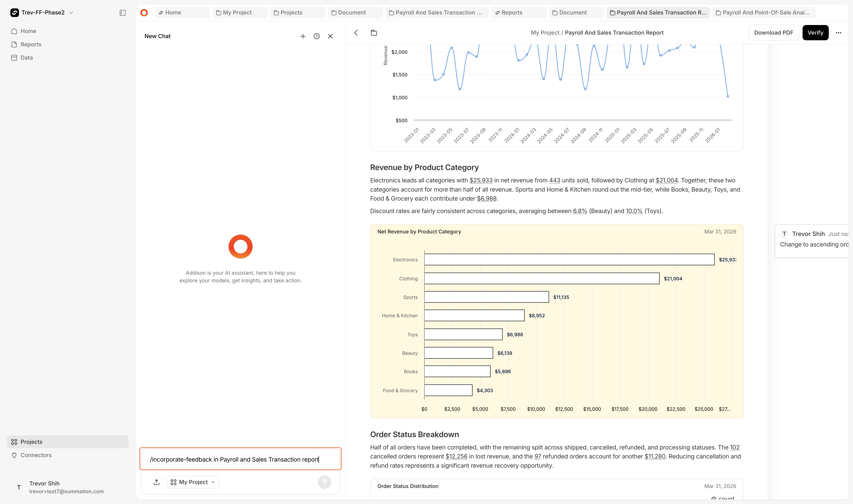Screen dimensions: 853x504
Task: Click the chat message input field
Action: tap(240, 459)
